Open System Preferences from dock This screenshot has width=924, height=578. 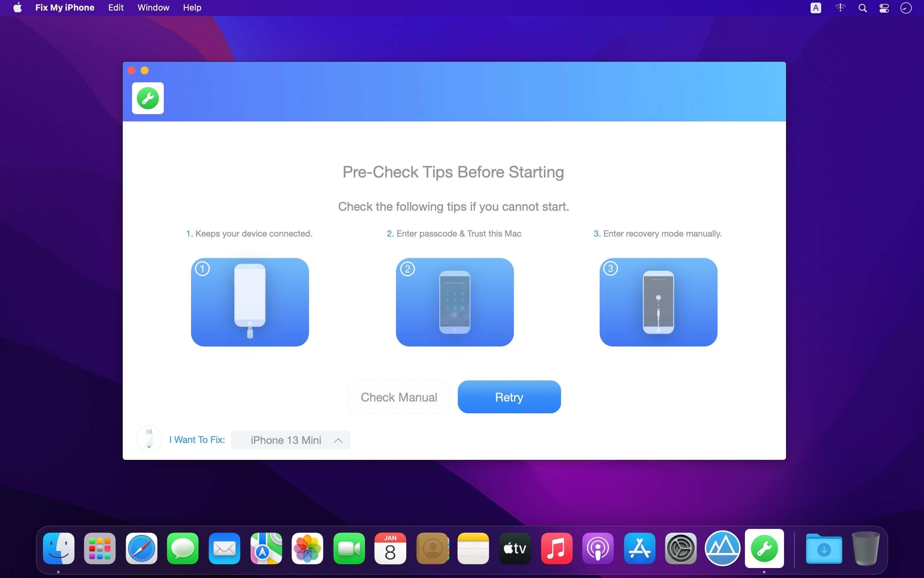[681, 549]
